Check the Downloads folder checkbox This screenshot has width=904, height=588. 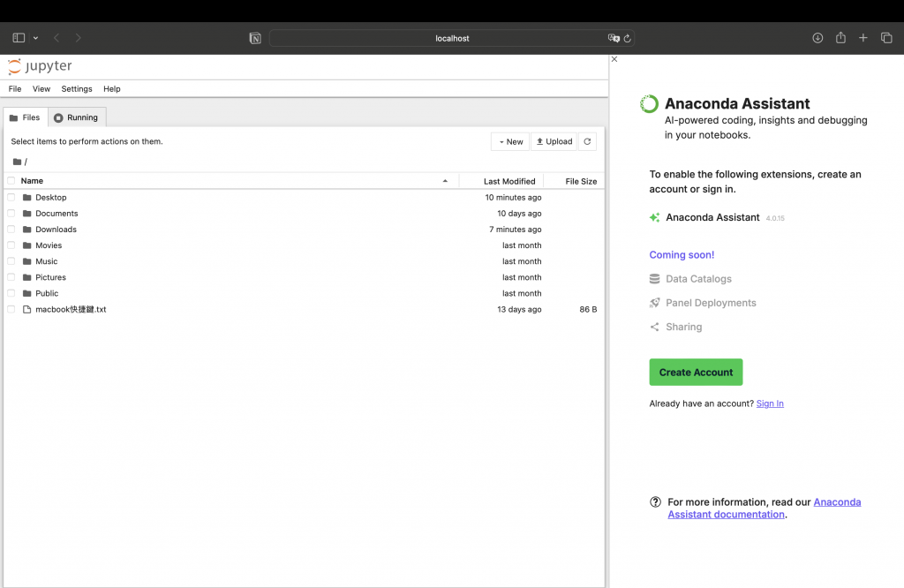11,230
